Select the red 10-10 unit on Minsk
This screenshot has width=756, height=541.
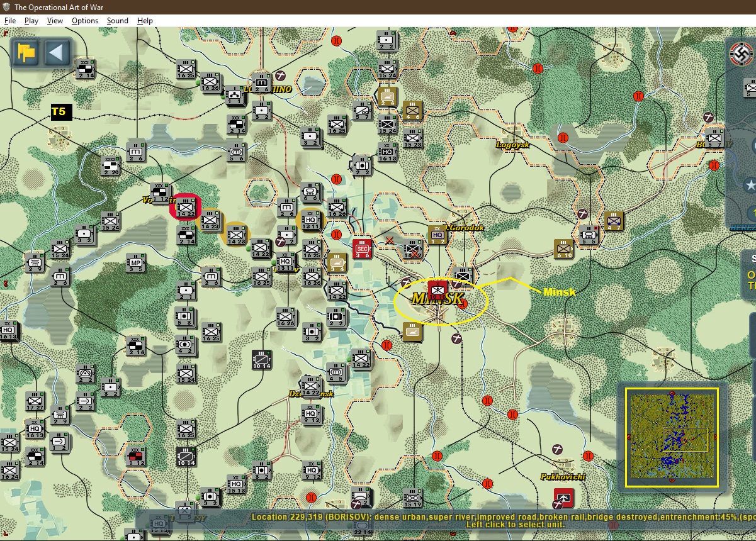click(x=439, y=291)
